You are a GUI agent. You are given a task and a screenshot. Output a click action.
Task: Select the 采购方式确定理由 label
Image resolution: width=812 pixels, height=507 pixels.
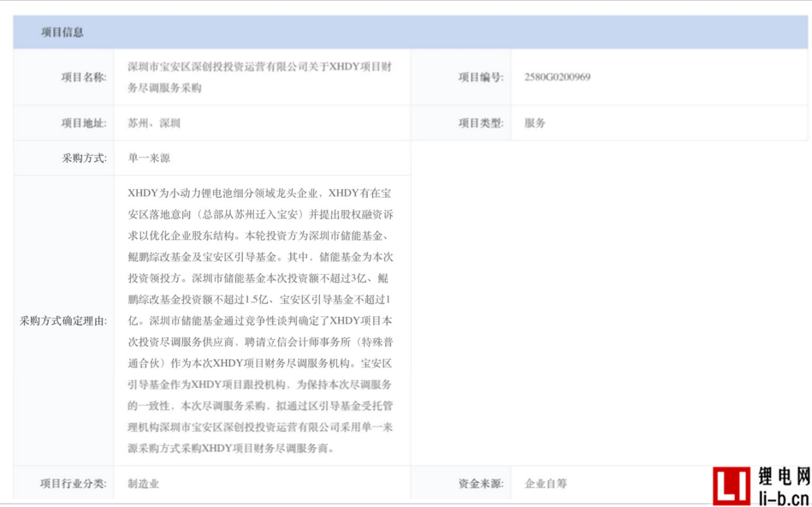(63, 321)
